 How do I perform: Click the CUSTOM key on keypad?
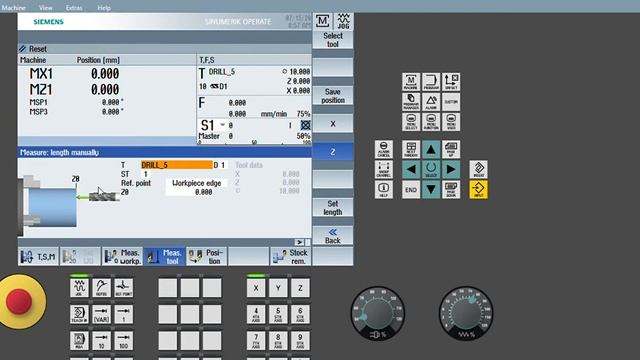point(451,102)
